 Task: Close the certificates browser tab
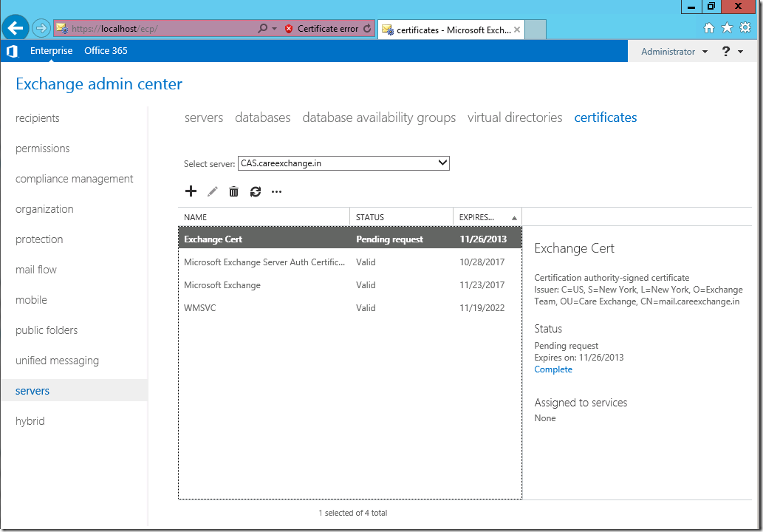pyautogui.click(x=517, y=30)
